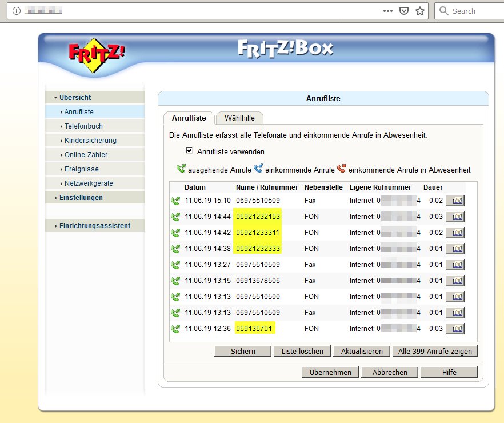Save page to Pocket
The width and height of the screenshot is (504, 423).
click(x=403, y=11)
